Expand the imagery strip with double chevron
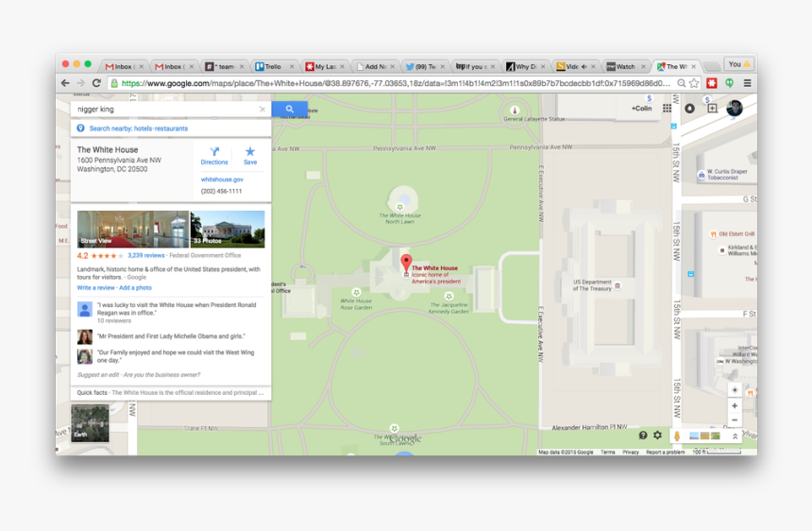Image resolution: width=812 pixels, height=531 pixels. point(735,437)
